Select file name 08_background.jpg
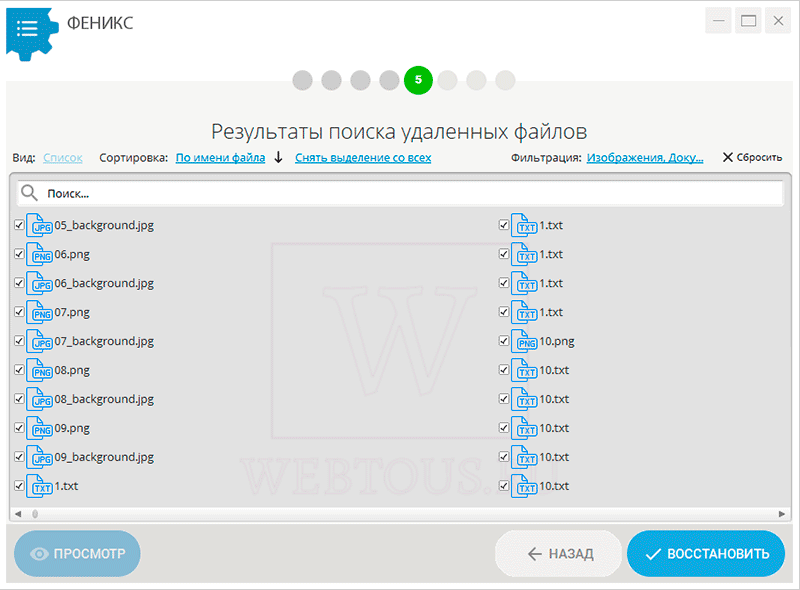 [104, 399]
